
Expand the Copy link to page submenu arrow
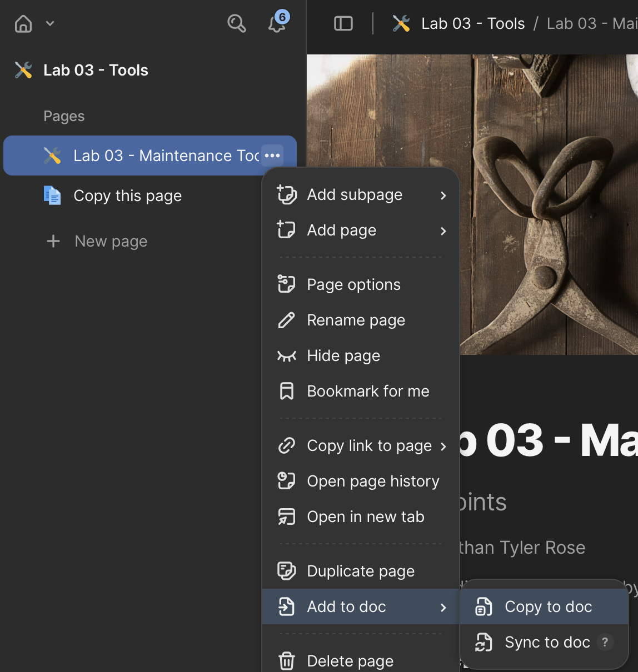[443, 447]
